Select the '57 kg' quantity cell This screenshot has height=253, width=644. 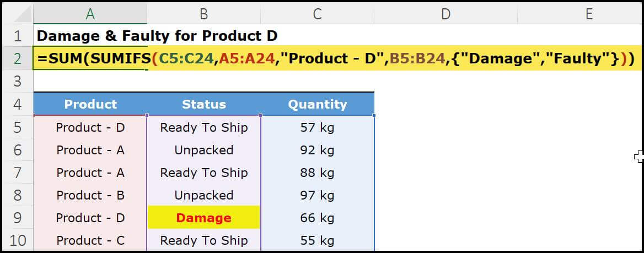318,127
